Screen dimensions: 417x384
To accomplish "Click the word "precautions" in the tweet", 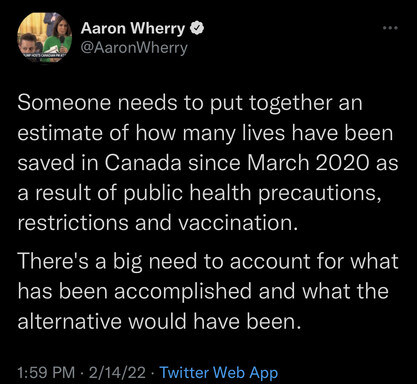I will click(x=319, y=193).
